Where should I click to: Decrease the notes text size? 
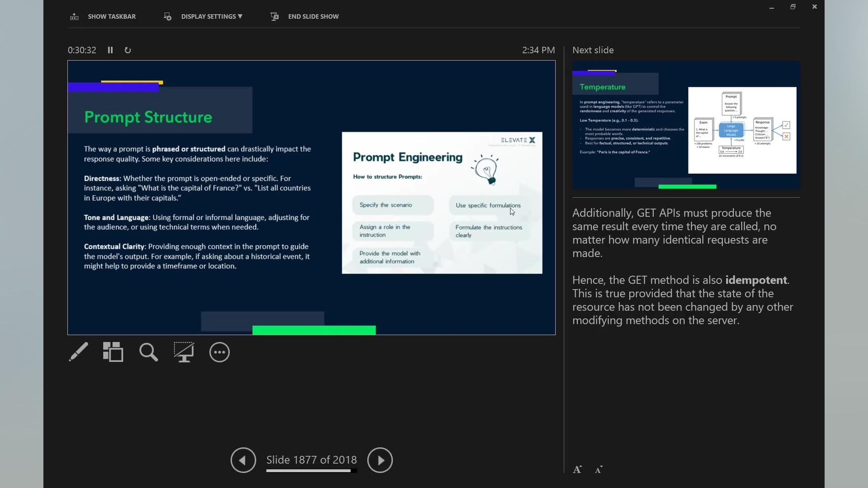599,470
